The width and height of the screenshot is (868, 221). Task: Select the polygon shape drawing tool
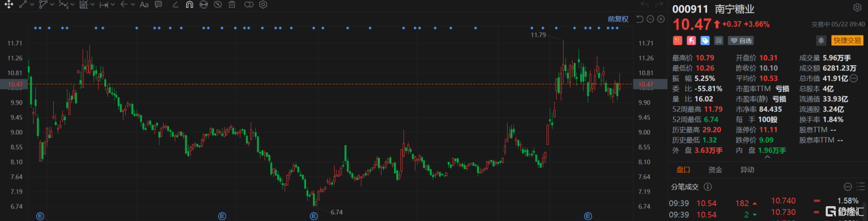click(43, 5)
